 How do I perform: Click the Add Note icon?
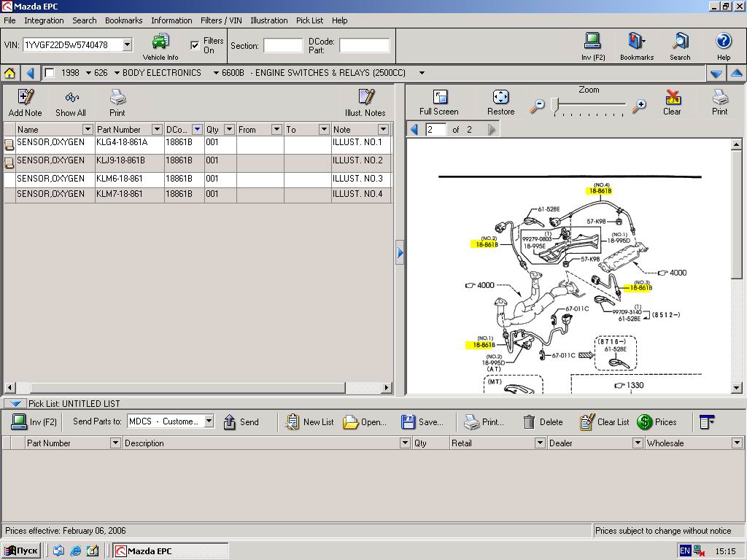click(26, 98)
